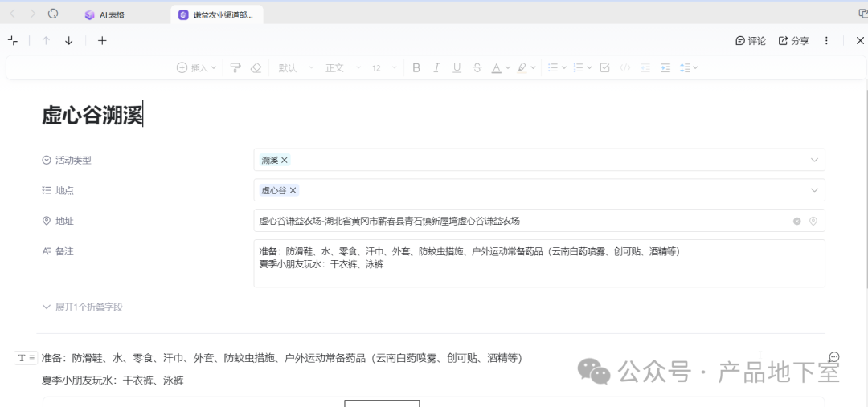
Task: Open the font size 12 dropdown
Action: [x=381, y=68]
